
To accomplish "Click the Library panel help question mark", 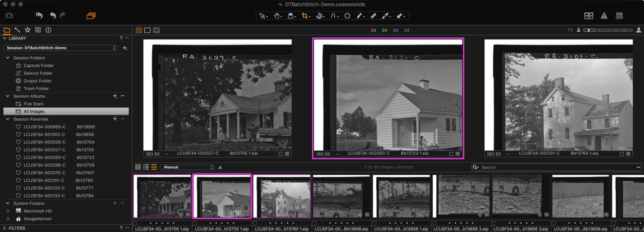I will [121, 38].
